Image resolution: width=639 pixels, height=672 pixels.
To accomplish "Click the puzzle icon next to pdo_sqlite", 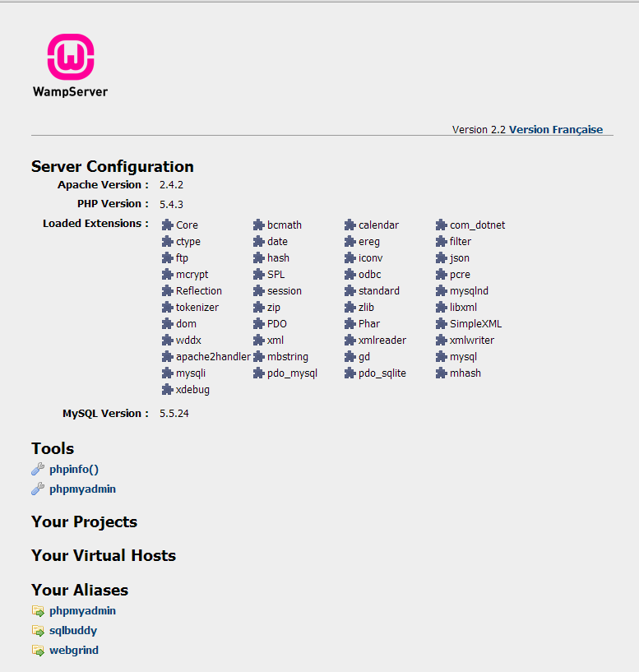I will (350, 373).
